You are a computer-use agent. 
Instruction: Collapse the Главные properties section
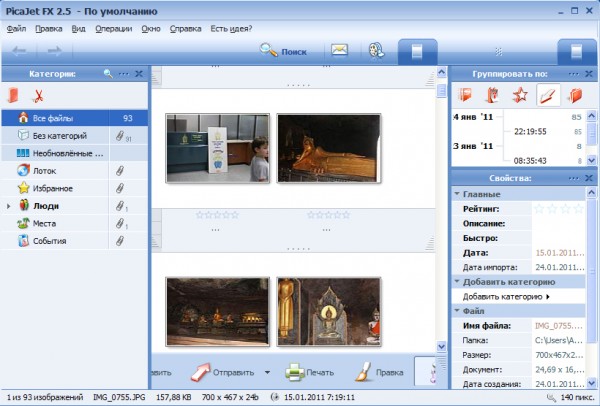coord(457,195)
